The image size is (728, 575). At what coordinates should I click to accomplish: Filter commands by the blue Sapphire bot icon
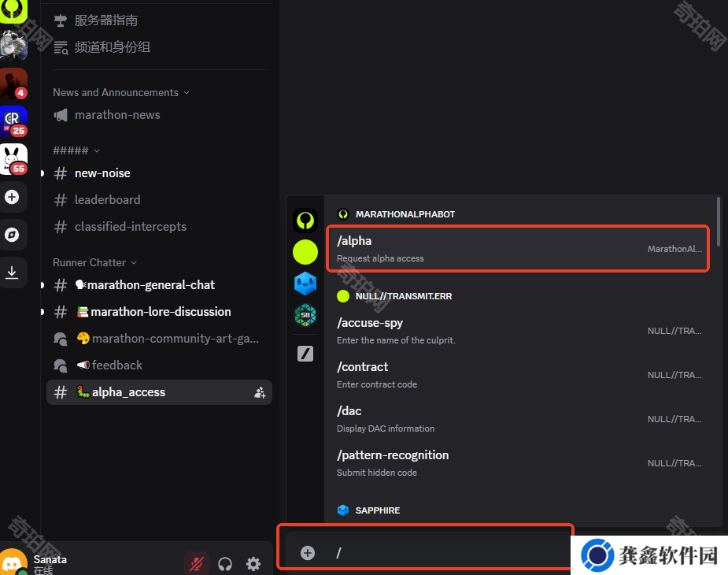pos(305,284)
